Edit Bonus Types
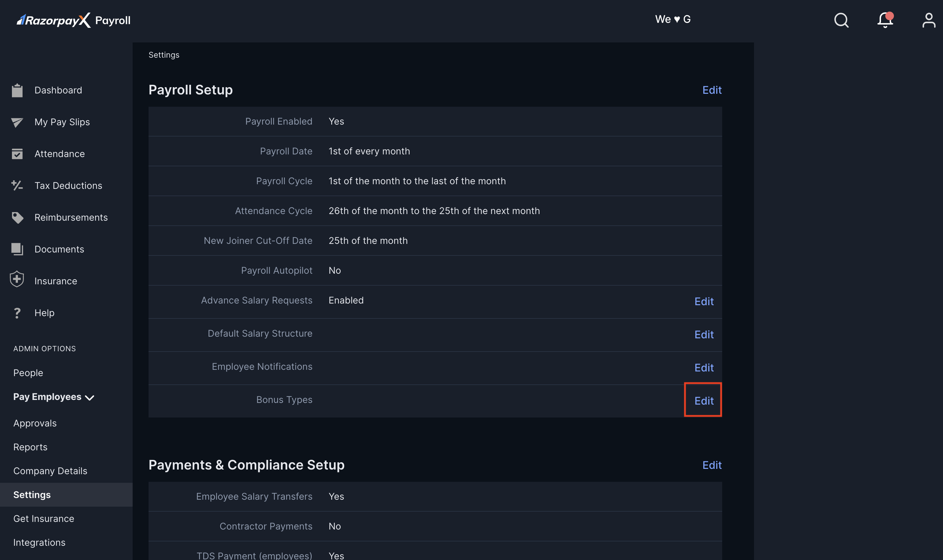This screenshot has width=943, height=560. click(704, 401)
